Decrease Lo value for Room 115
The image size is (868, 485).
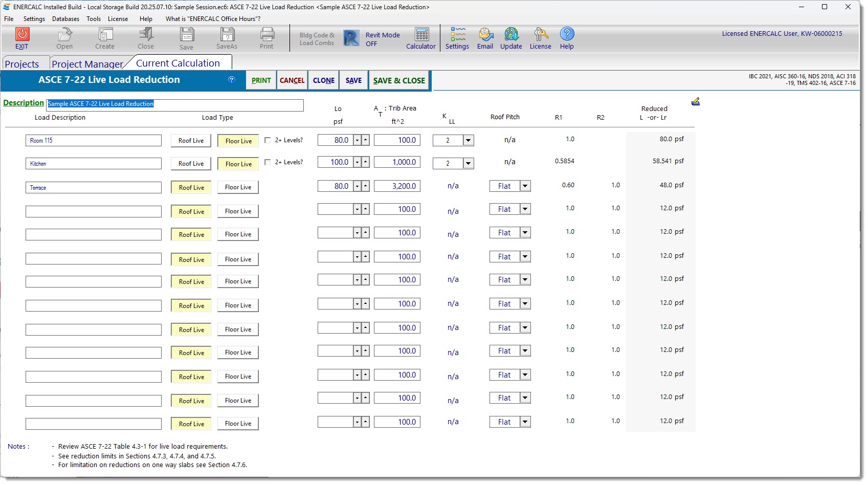tap(357, 140)
